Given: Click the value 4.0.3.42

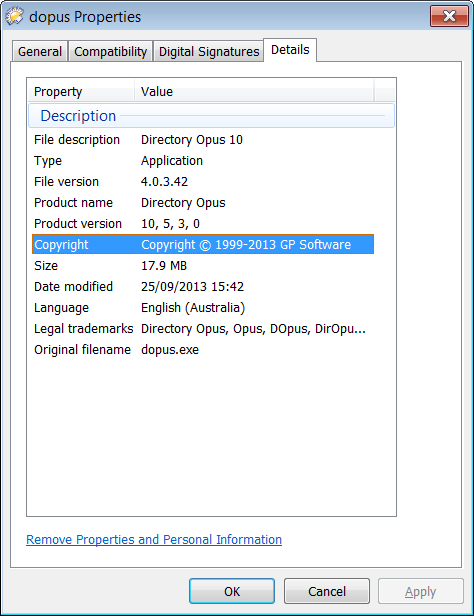Looking at the screenshot, I should [164, 182].
